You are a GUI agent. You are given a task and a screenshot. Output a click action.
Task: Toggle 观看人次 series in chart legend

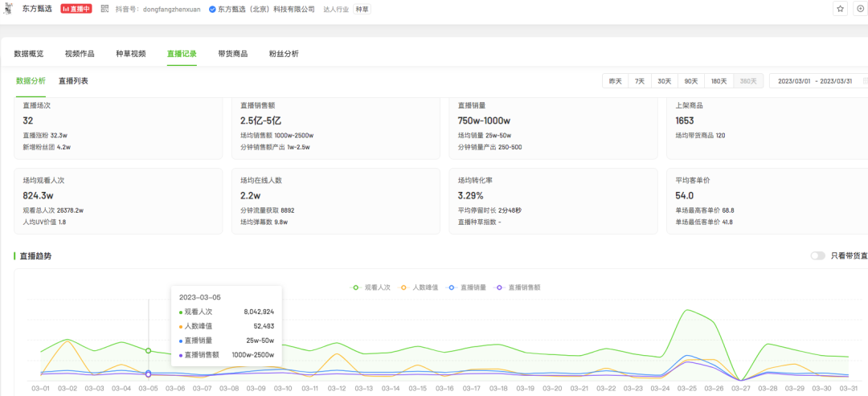[373, 287]
